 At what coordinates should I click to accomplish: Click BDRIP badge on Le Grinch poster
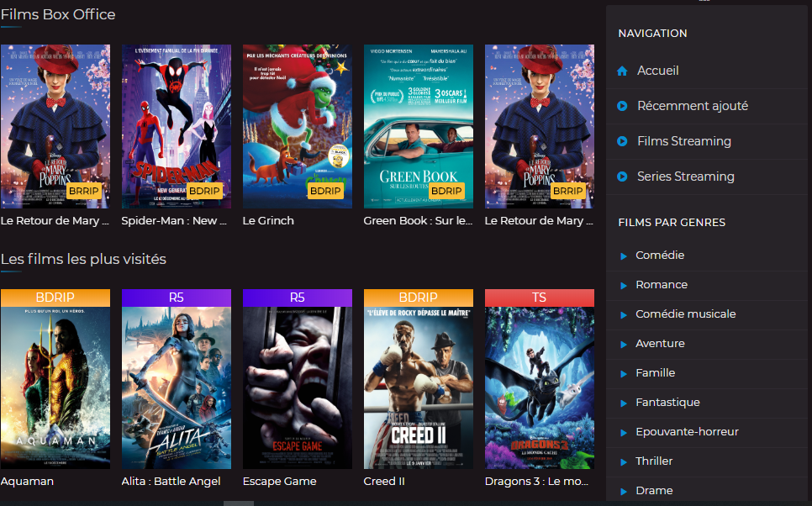tap(325, 191)
